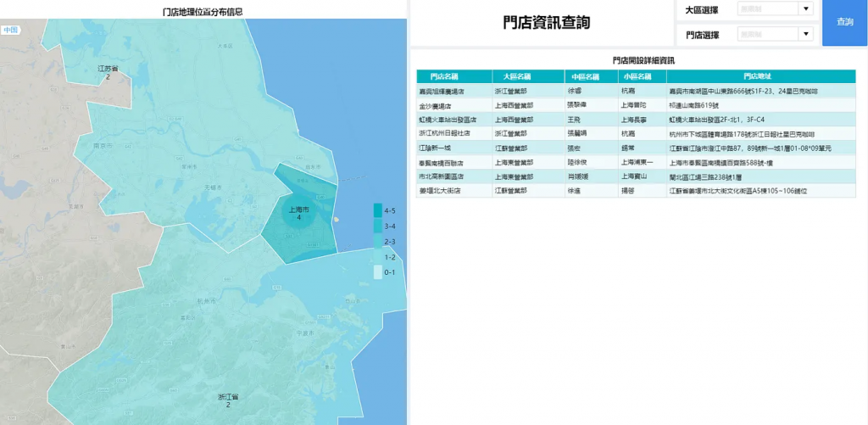Click the 小區名稱 column header
The image size is (868, 425).
click(643, 76)
